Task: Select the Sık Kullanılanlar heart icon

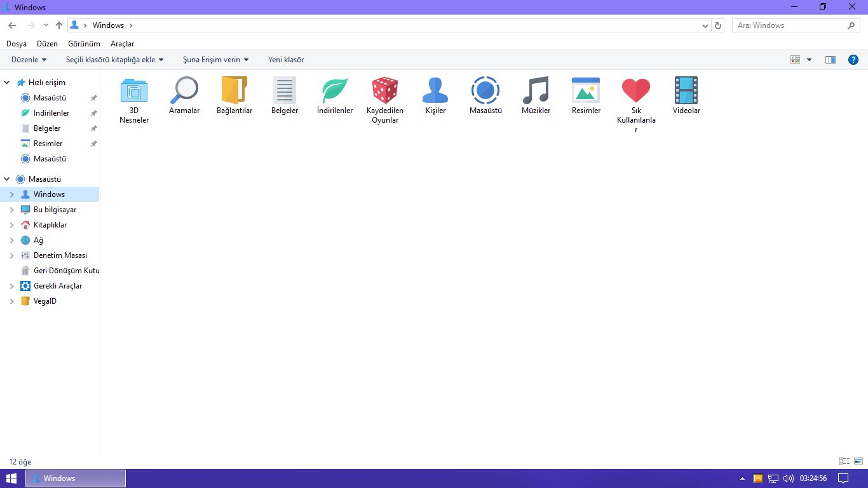Action: 636,90
